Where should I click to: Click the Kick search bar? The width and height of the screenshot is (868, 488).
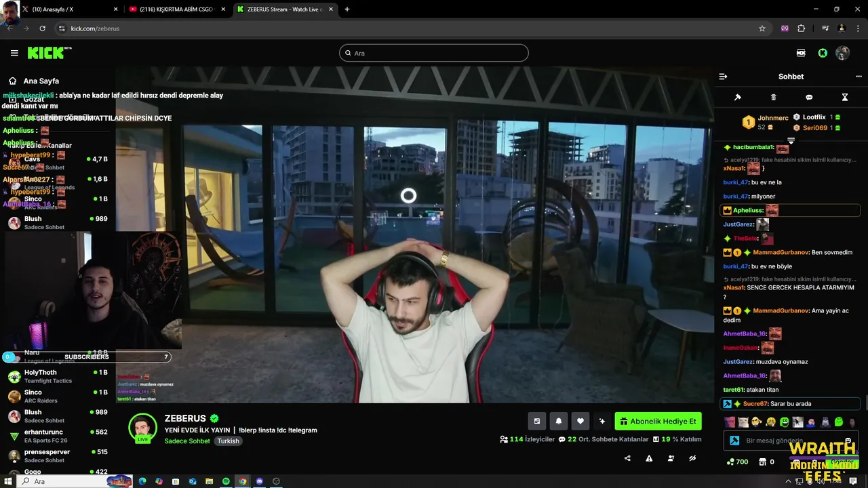click(x=434, y=53)
